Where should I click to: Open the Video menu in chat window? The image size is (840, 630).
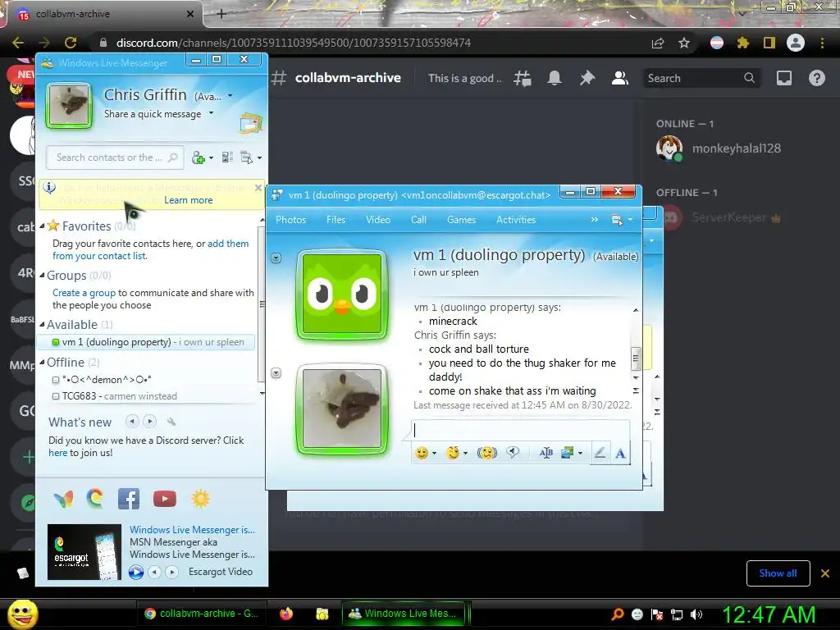[x=378, y=220]
